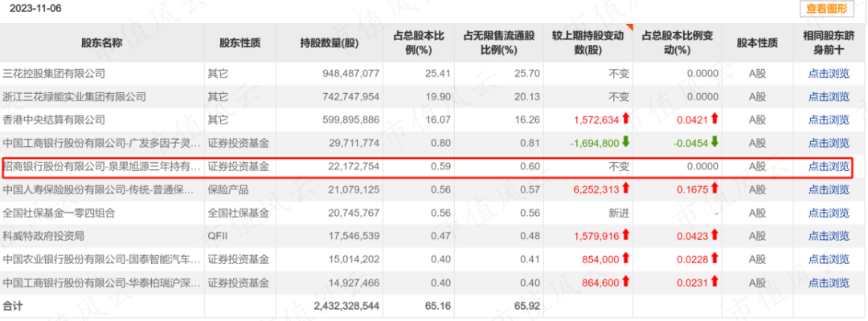This screenshot has height=321, width=868.
Task: Click the red up arrow beside 0.0228
Action: 714,259
